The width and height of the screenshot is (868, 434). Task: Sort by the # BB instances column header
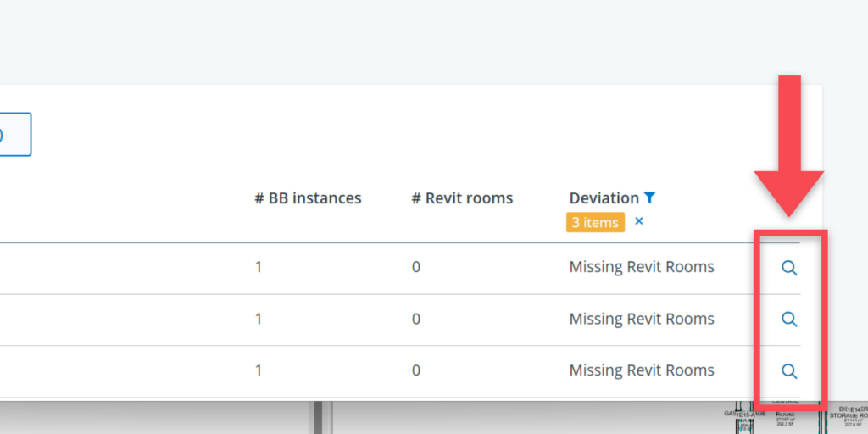point(308,198)
